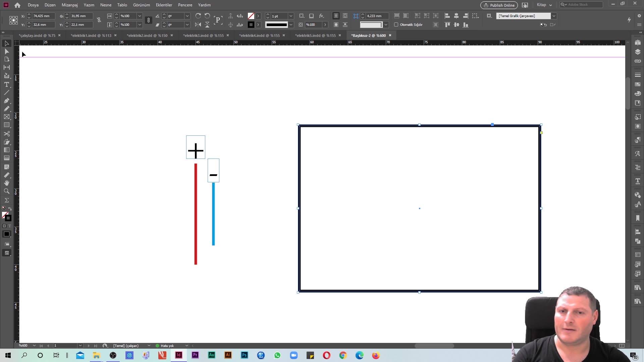
Task: Go to the first page
Action: (x=41, y=346)
